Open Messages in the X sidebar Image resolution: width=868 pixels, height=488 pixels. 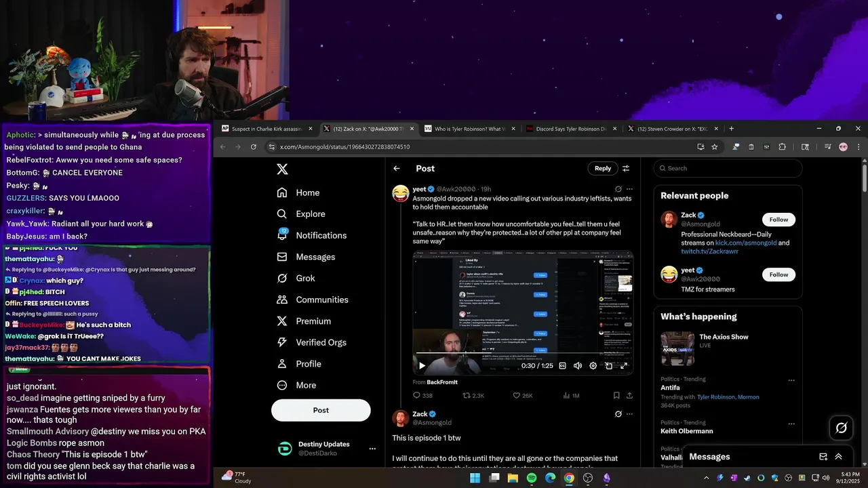306,257
